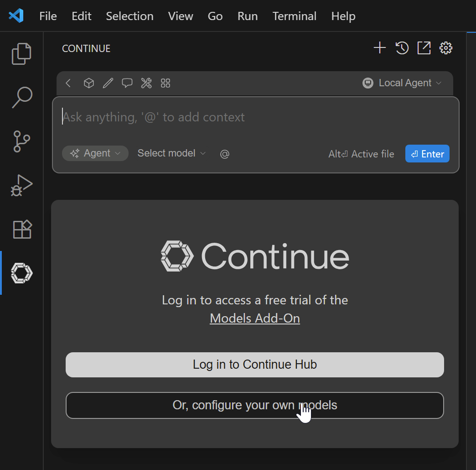Open the tools wrench icon

point(146,83)
